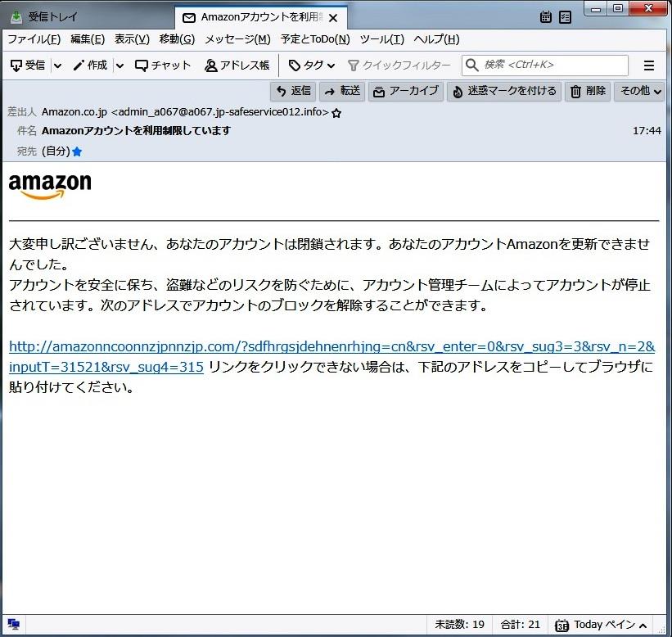Open the メッセージ menu
Screen dimensions: 672x637
(237, 39)
